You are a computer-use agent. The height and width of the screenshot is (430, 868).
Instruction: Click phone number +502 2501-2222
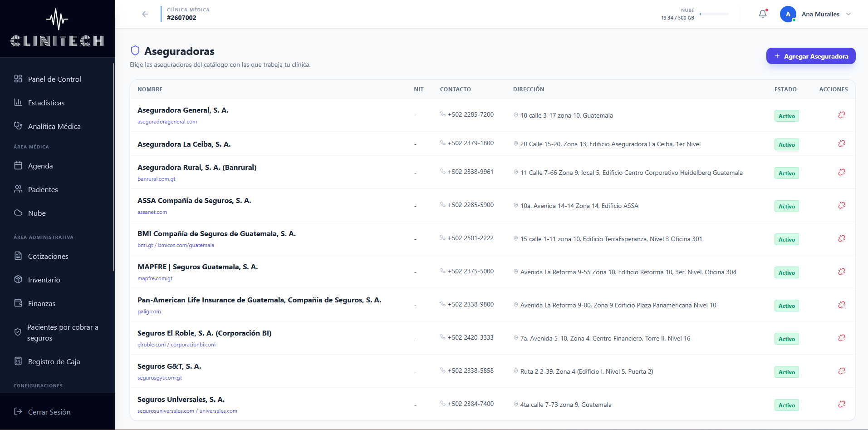click(471, 238)
